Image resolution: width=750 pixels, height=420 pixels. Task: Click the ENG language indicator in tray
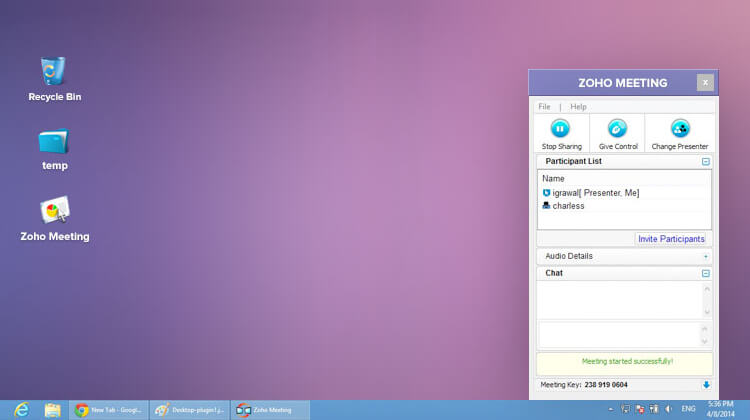[x=689, y=409]
